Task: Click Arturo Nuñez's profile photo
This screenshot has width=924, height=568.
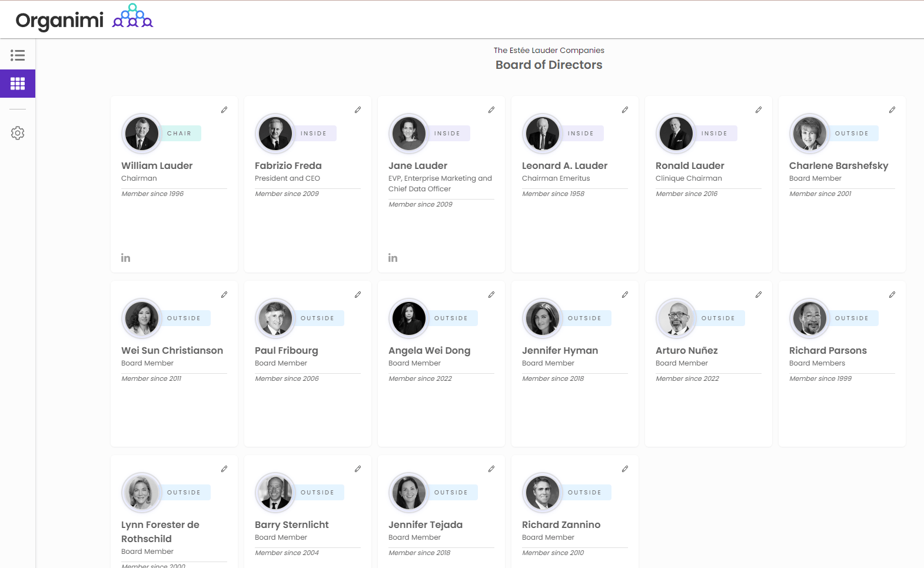Action: pos(676,318)
